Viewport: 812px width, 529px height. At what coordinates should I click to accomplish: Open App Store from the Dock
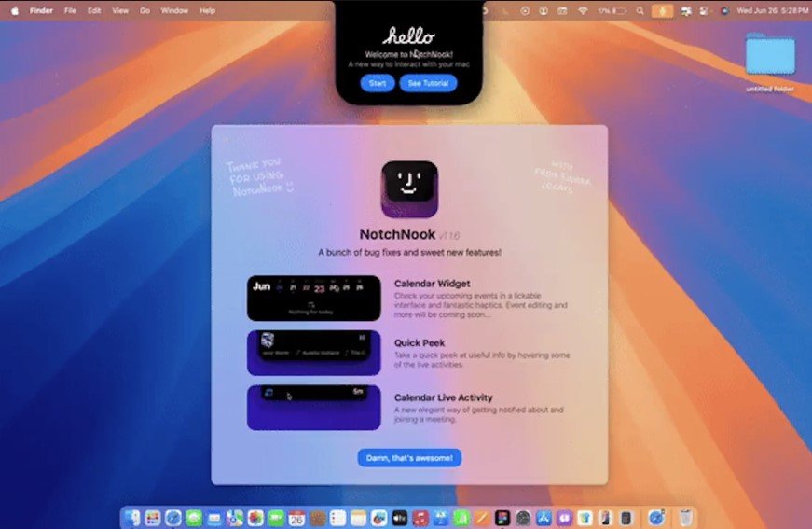pyautogui.click(x=544, y=518)
